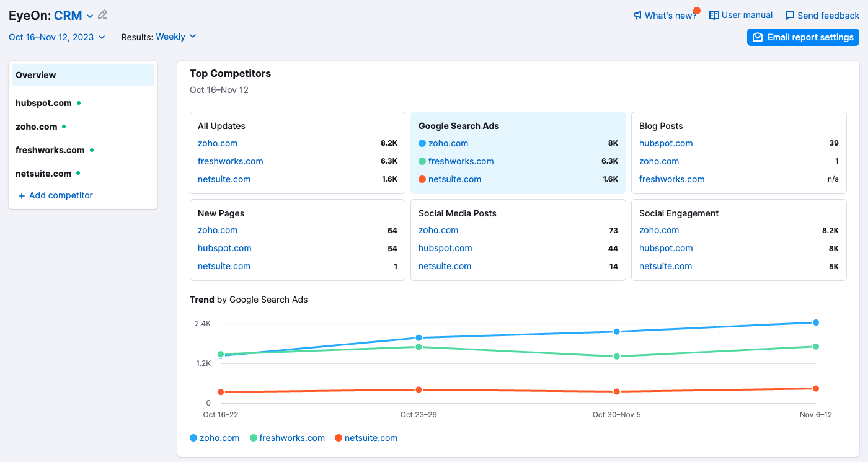Image resolution: width=868 pixels, height=462 pixels.
Task: Click netsuite.com link in All Updates card
Action: click(224, 179)
